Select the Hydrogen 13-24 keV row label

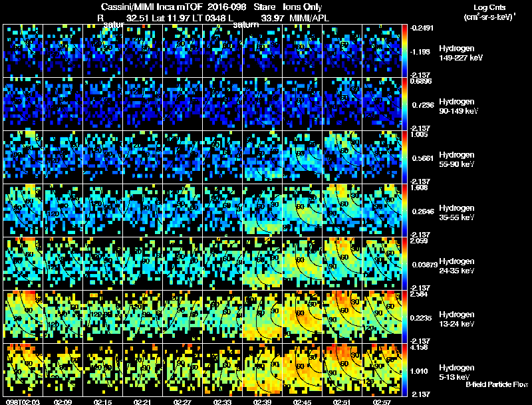456,319
